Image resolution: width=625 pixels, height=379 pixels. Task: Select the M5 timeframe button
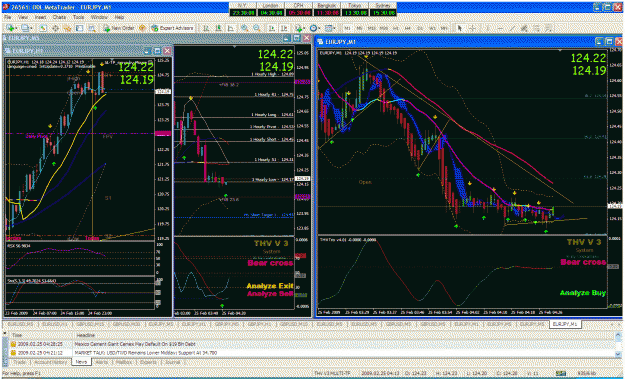(359, 28)
